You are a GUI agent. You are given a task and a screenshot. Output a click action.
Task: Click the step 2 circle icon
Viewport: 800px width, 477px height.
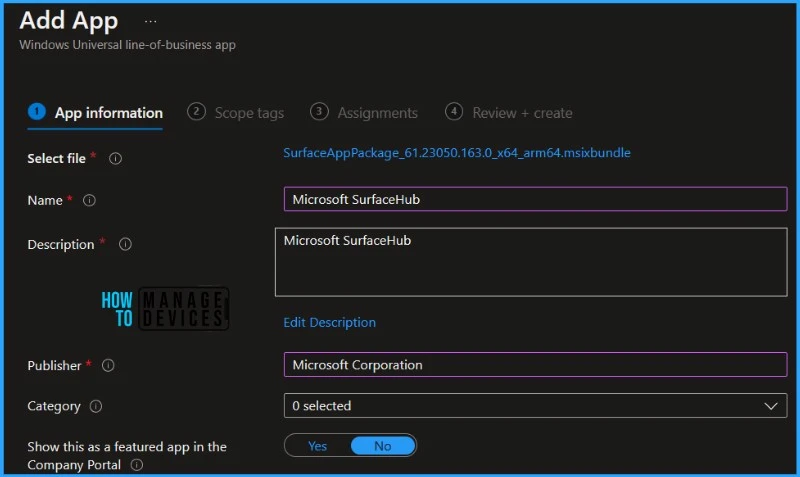196,111
